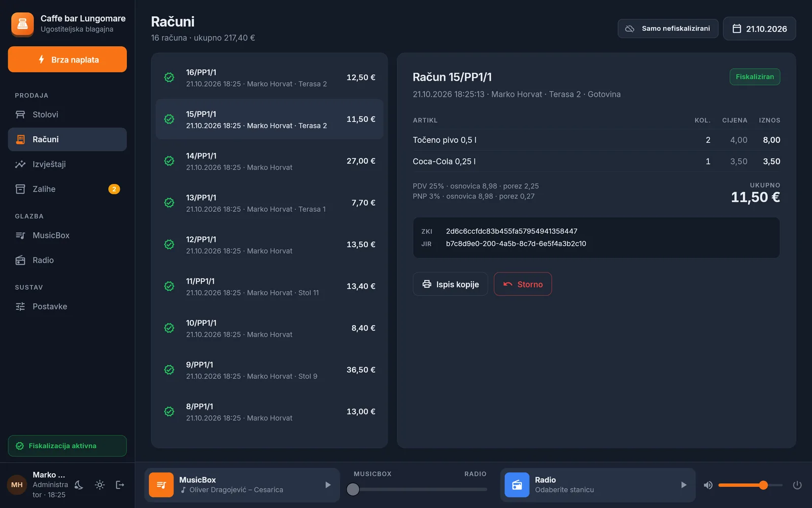Open Zalihe inventory section
Viewport: 812px width, 508px height.
point(67,189)
